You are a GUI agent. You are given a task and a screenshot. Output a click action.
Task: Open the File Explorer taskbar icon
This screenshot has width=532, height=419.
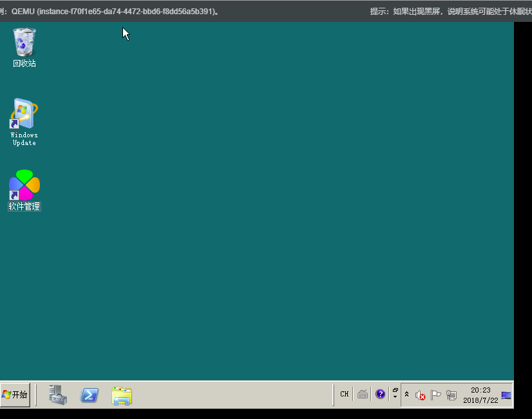[x=121, y=395]
